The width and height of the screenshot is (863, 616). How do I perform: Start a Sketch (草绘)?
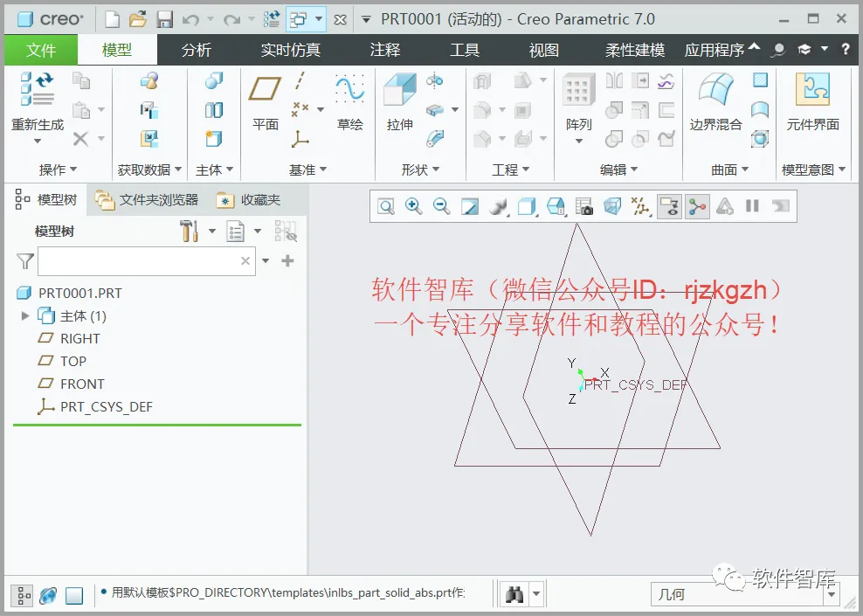tap(349, 88)
